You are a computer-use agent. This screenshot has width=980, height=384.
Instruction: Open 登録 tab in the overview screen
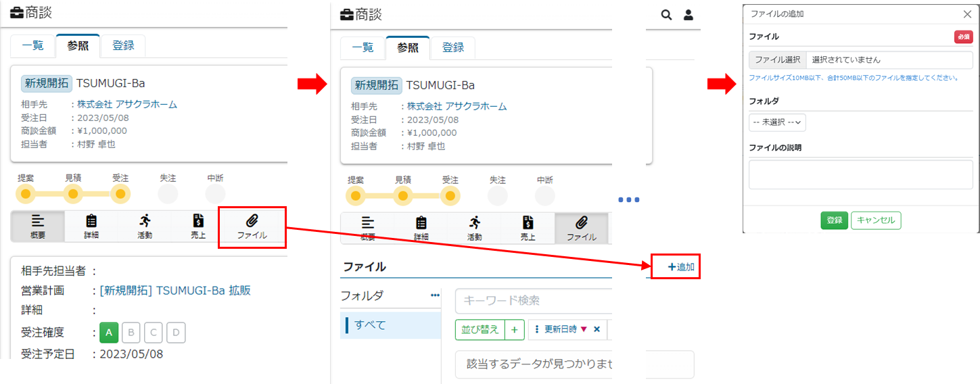pyautogui.click(x=123, y=46)
